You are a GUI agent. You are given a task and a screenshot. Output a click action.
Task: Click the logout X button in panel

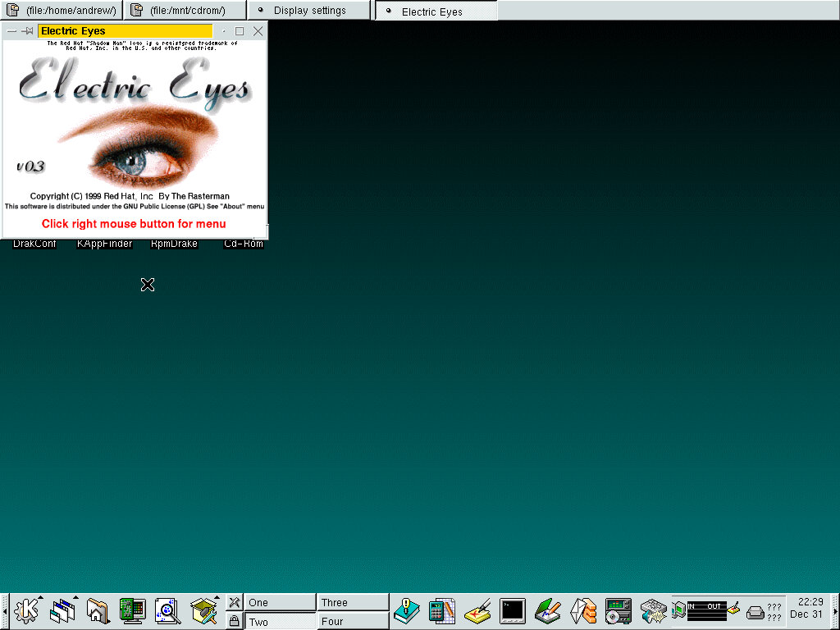coord(234,602)
